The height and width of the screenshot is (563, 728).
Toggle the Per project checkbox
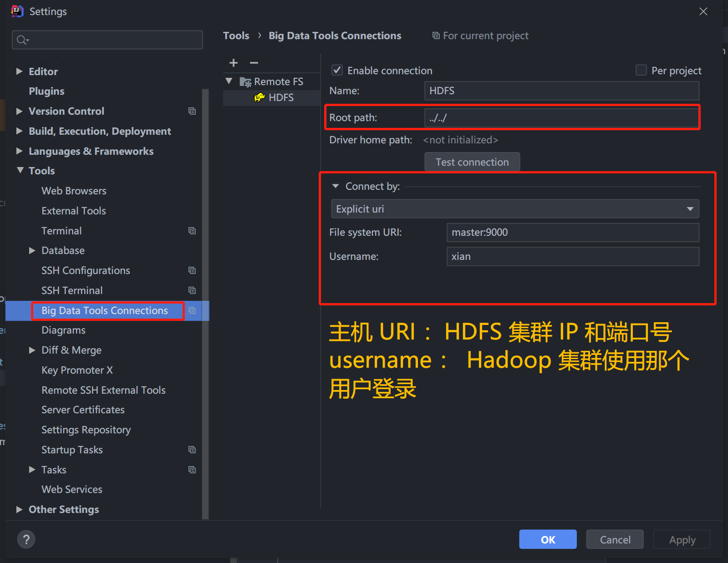tap(641, 70)
